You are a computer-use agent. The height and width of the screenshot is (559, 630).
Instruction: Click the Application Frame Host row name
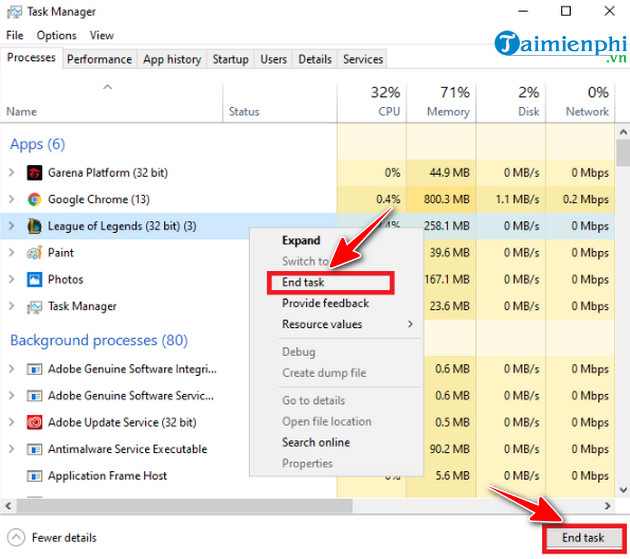click(x=107, y=476)
